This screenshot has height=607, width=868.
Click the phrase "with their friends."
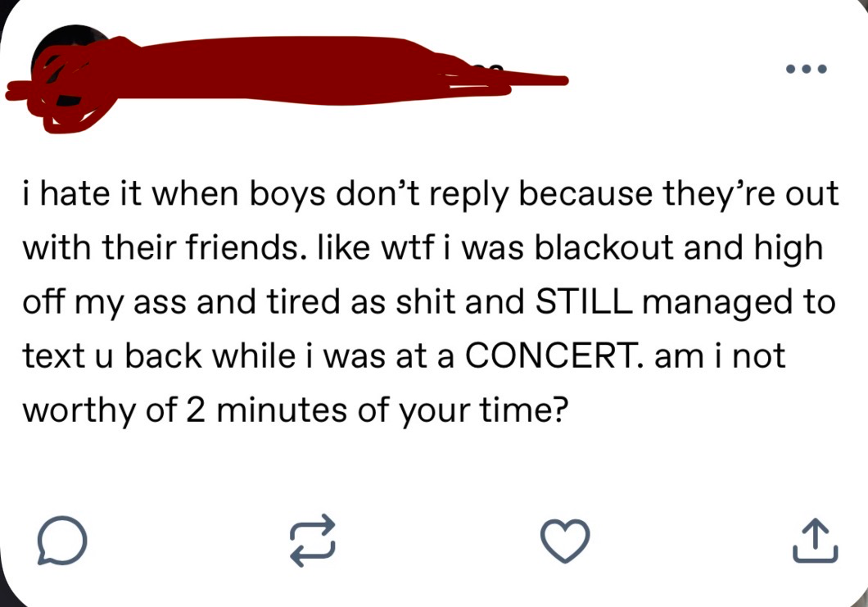165,247
